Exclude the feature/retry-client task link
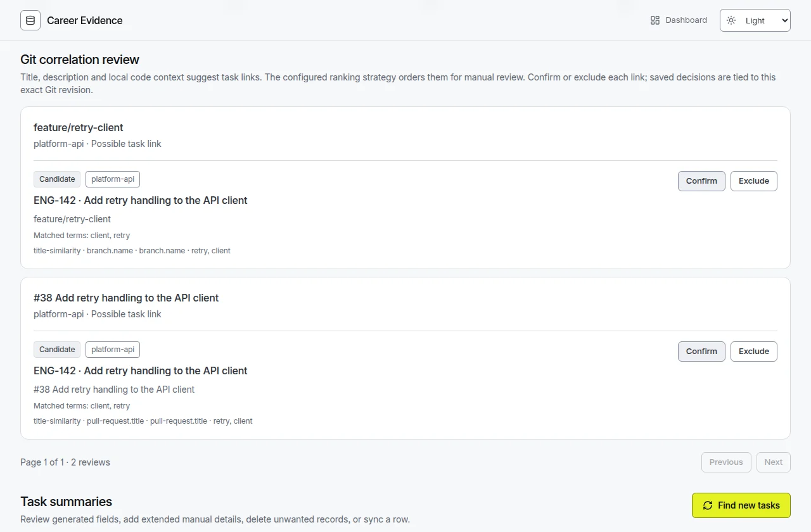811x532 pixels. [x=754, y=181]
